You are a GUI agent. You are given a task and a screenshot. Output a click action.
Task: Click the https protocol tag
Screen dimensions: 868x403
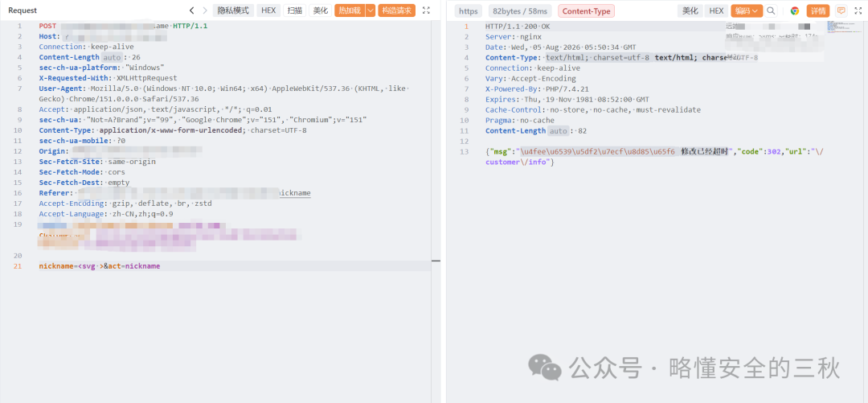click(469, 11)
